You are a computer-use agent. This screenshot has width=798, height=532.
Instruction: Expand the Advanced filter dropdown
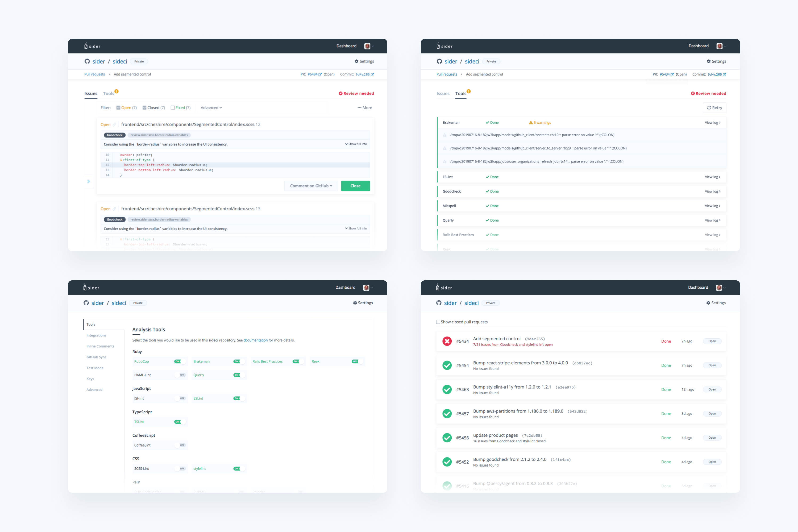(x=211, y=107)
